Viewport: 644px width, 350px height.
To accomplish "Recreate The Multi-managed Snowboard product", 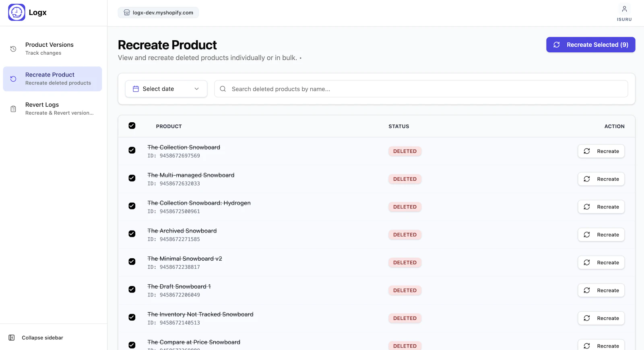I will point(601,179).
